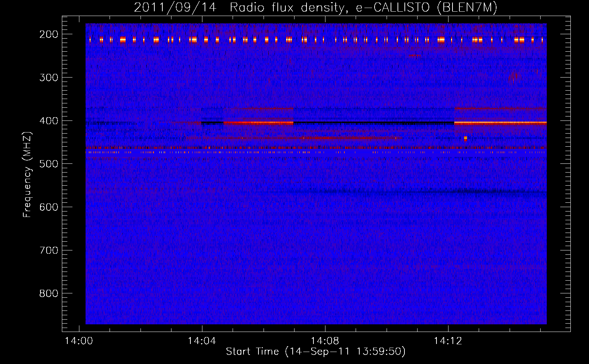
Task: Click the 'Frequency (MHZ)' axis label
Action: [x=27, y=175]
